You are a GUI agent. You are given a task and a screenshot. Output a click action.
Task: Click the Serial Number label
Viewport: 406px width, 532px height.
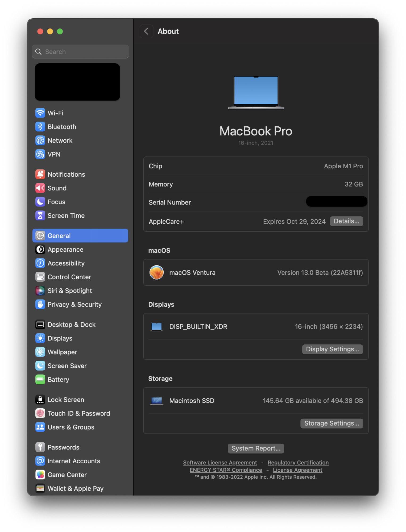pos(170,202)
